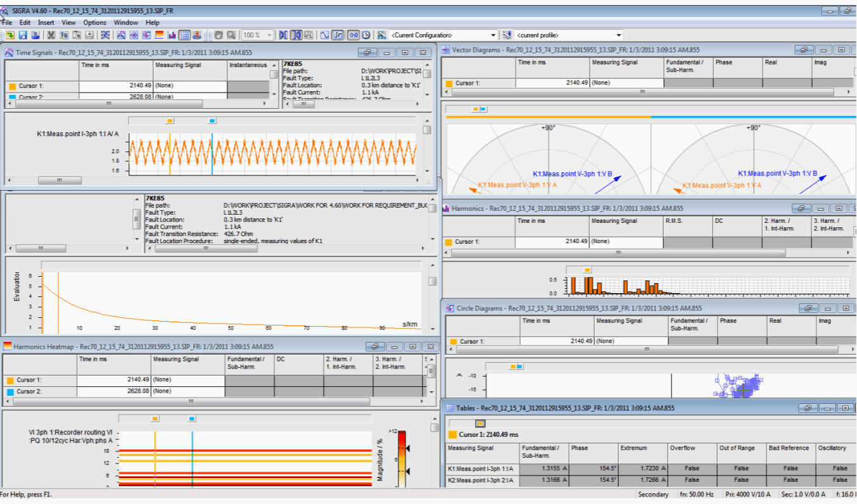This screenshot has height=504, width=857.
Task: Click the DC column header in Harmonics Heatmap
Action: 298,364
